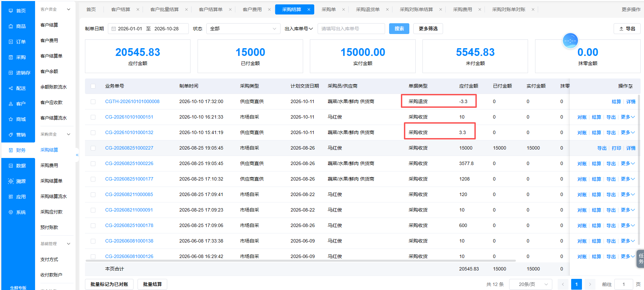Screen dimensions: 644x290
Task: Open the 状态 dropdown showing 全部
Action: click(243, 29)
